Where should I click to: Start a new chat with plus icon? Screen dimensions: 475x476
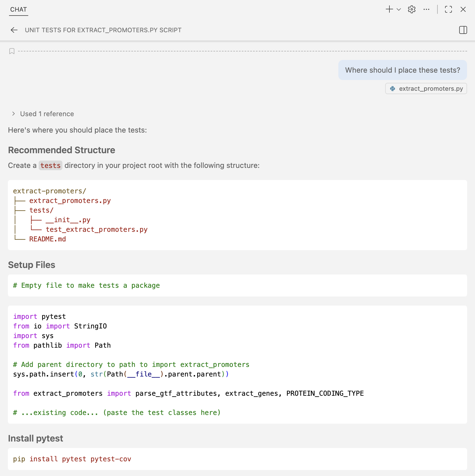point(389,9)
